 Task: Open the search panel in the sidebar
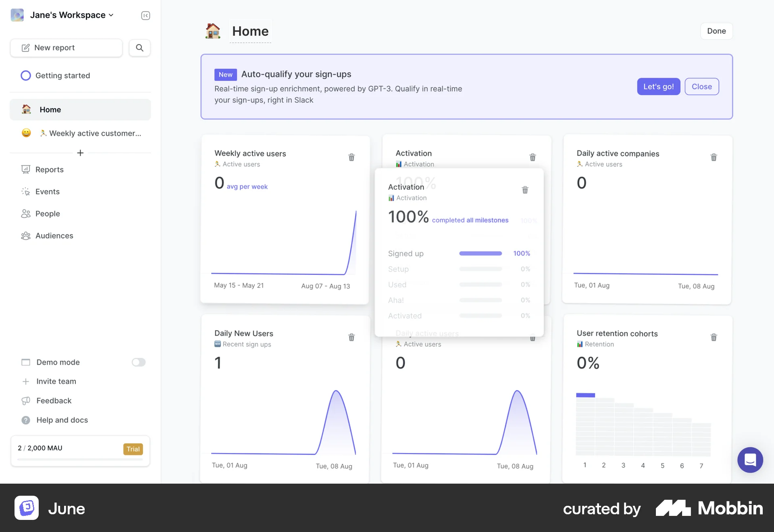(139, 48)
